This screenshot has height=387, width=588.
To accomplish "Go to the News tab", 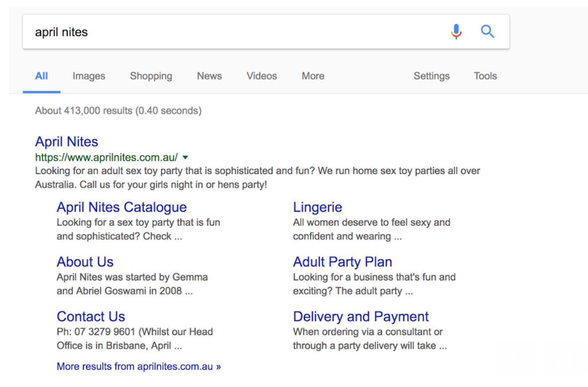I will [209, 76].
